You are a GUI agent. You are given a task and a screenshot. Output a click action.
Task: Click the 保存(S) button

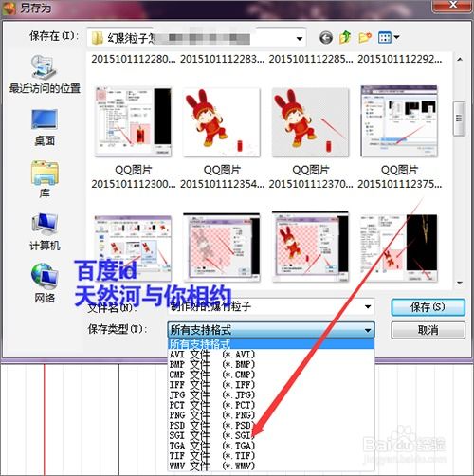click(428, 307)
